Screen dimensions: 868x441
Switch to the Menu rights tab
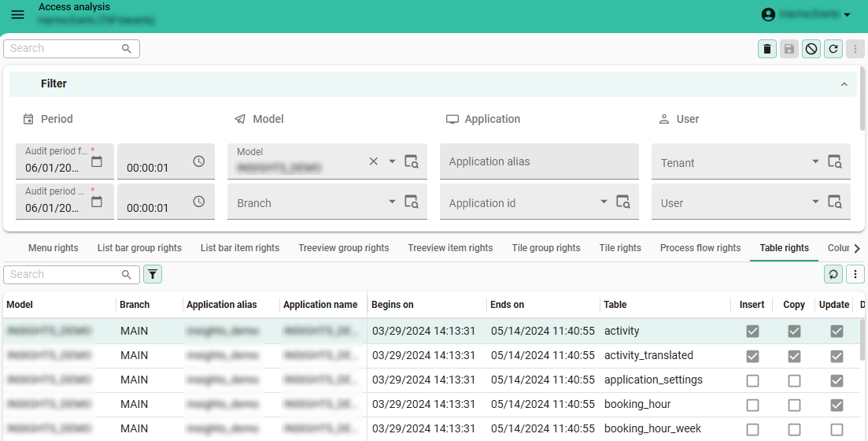point(54,247)
